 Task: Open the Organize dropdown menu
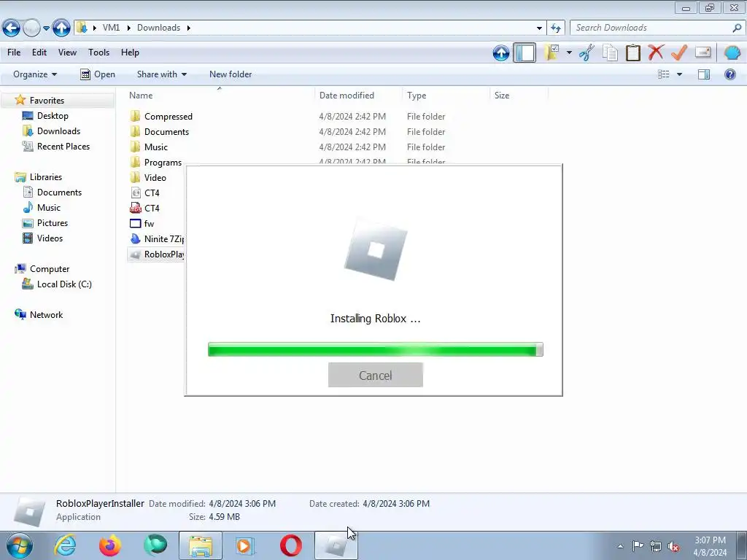point(35,74)
